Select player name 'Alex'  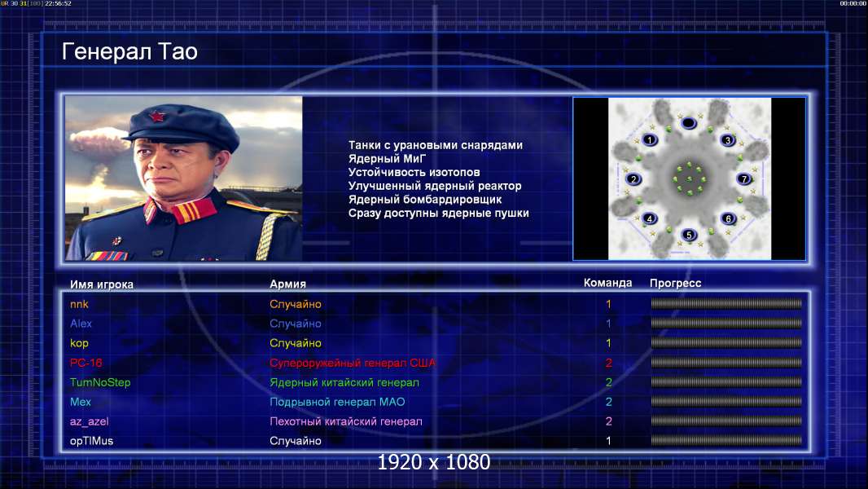click(81, 324)
